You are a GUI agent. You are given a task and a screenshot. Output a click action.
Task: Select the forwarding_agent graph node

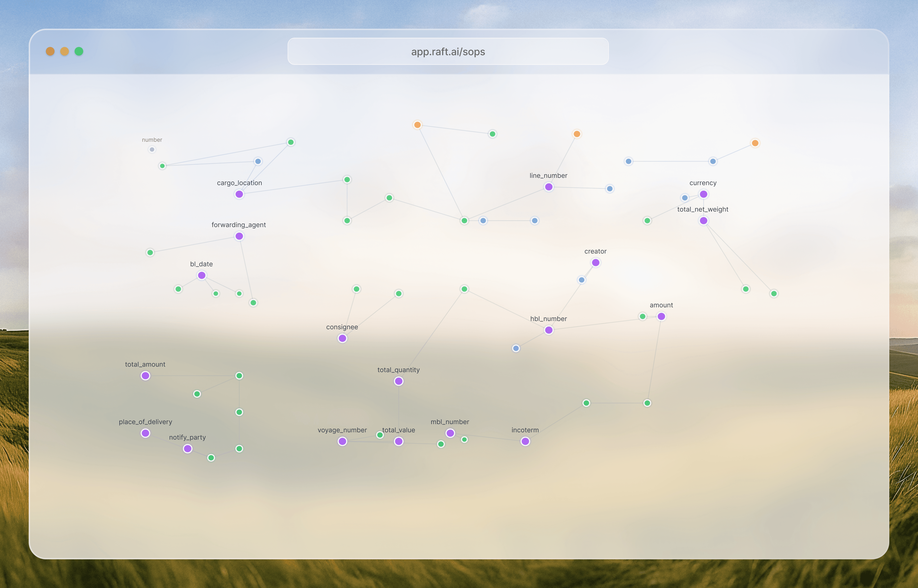239,236
